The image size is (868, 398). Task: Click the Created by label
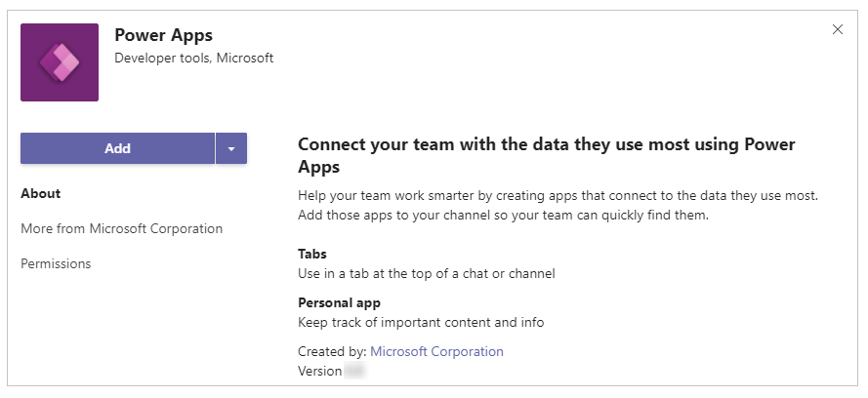332,351
